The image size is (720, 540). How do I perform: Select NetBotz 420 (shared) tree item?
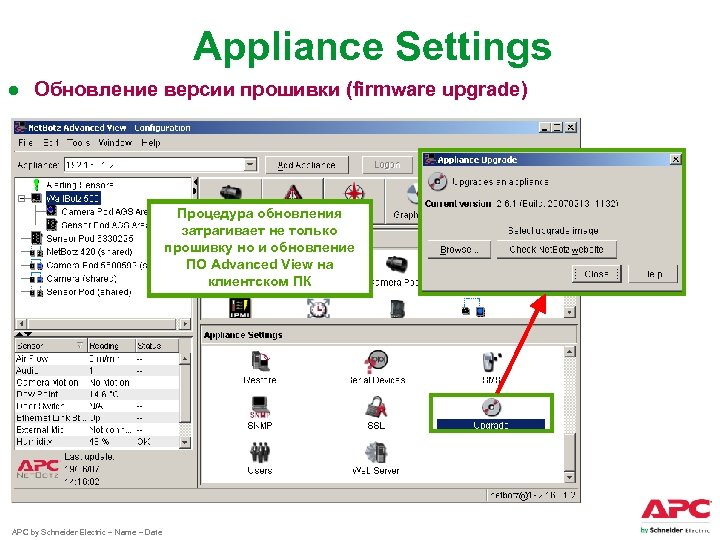pyautogui.click(x=89, y=252)
